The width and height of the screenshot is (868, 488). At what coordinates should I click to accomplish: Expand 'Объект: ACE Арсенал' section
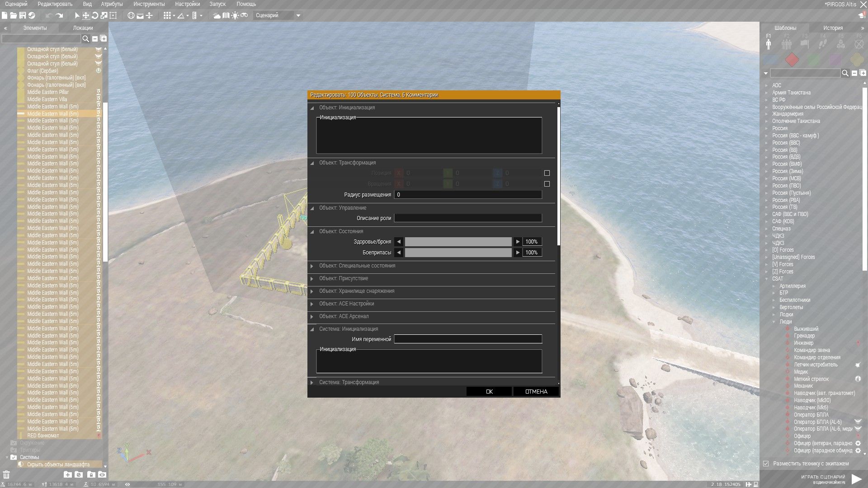point(312,317)
